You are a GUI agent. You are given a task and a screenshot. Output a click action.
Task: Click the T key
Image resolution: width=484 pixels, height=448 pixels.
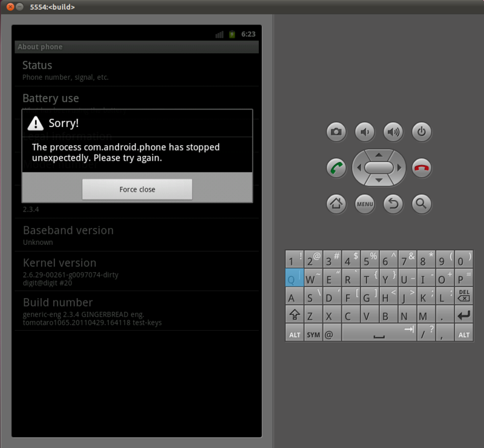(x=370, y=278)
